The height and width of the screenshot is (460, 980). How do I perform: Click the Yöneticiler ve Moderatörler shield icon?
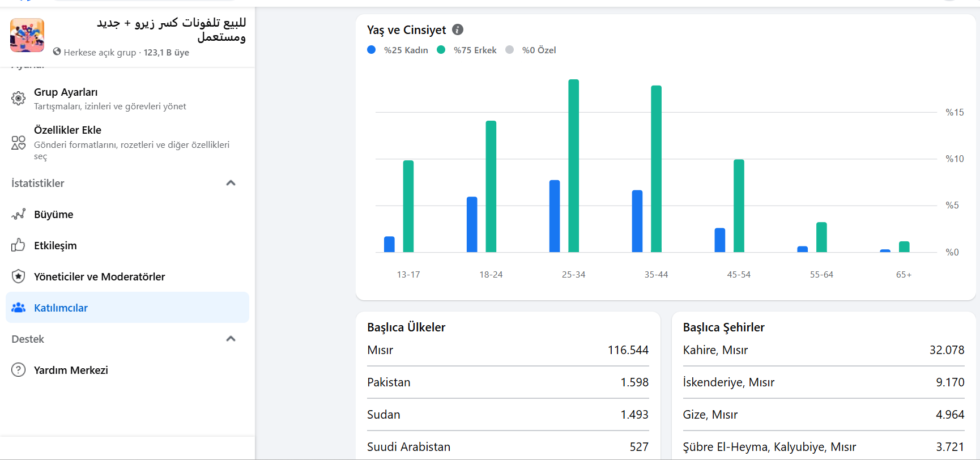(19, 276)
